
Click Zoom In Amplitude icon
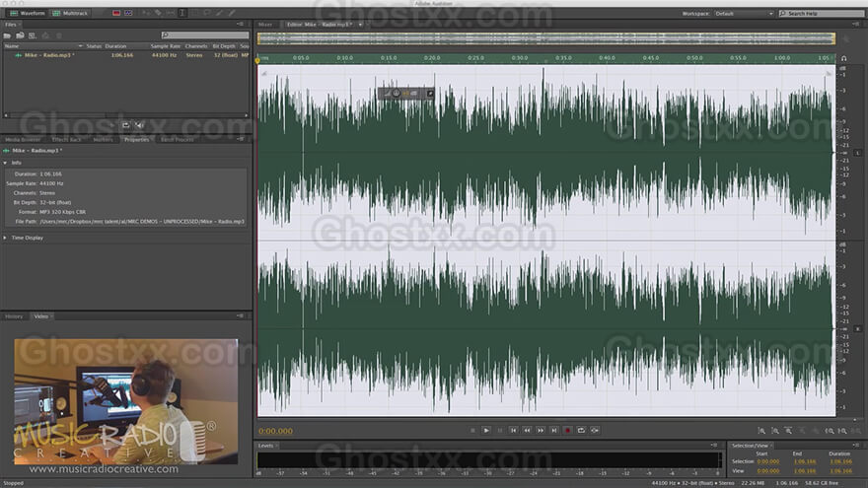click(x=761, y=431)
